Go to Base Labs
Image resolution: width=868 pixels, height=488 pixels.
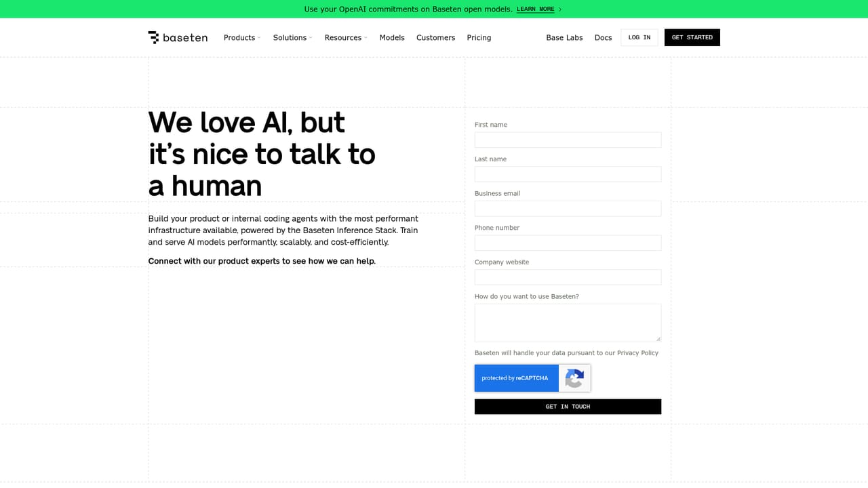564,37
